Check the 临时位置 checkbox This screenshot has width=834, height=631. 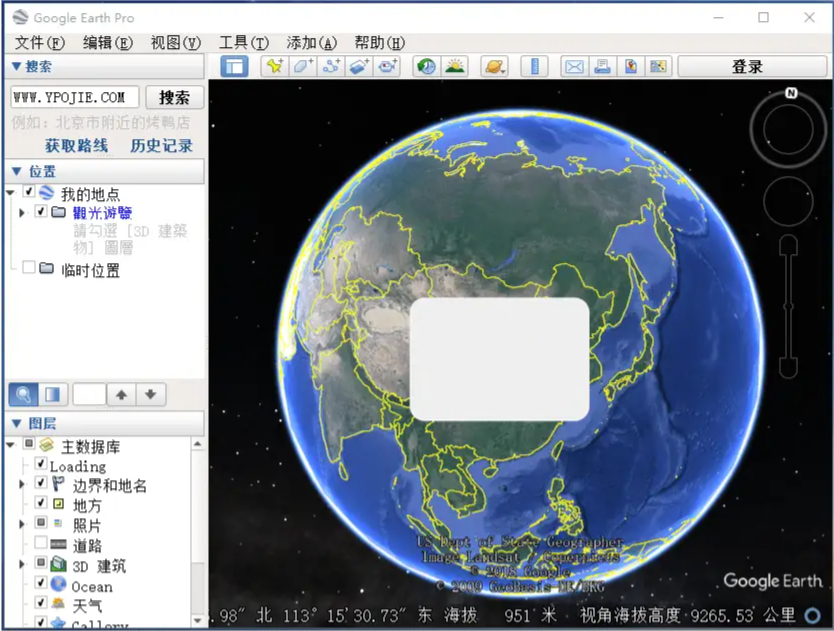coord(29,267)
